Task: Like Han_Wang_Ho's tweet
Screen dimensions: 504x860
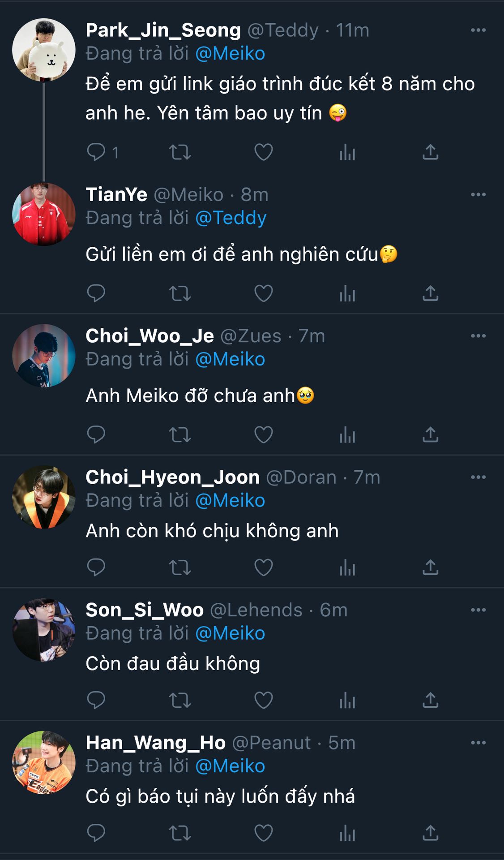Action: click(x=264, y=833)
